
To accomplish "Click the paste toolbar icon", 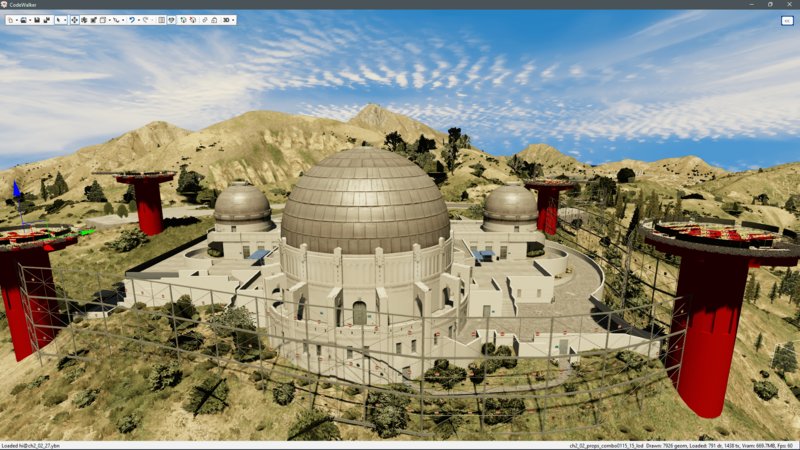I will (214, 20).
